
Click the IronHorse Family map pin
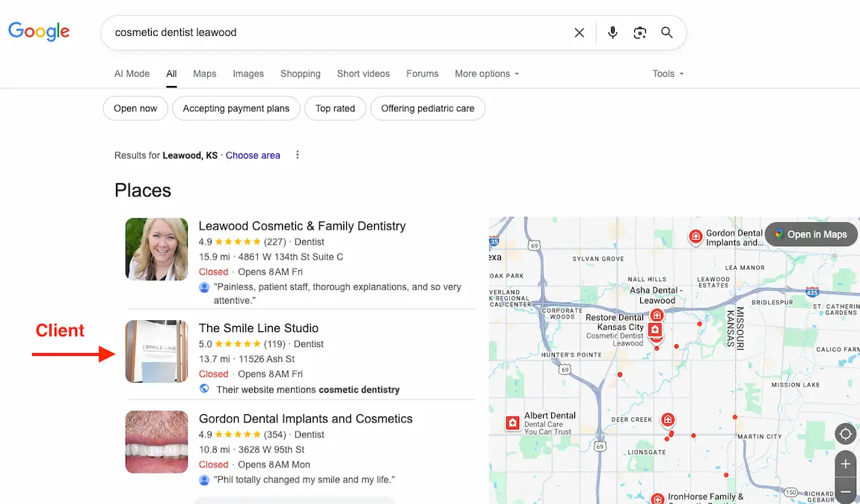coord(657,499)
